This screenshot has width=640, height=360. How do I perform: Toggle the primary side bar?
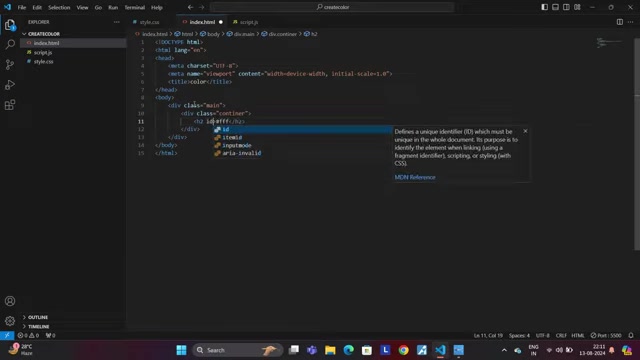[544, 7]
